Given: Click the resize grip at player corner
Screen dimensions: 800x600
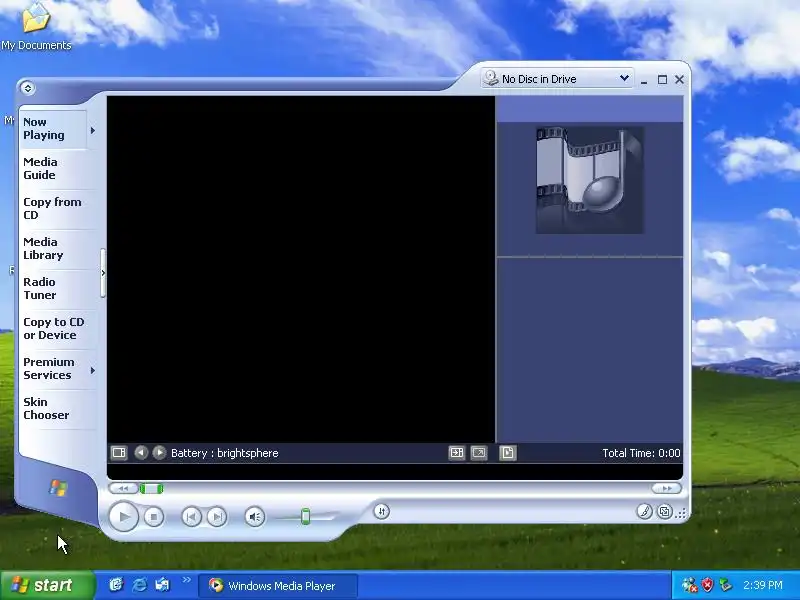Looking at the screenshot, I should click(x=681, y=513).
